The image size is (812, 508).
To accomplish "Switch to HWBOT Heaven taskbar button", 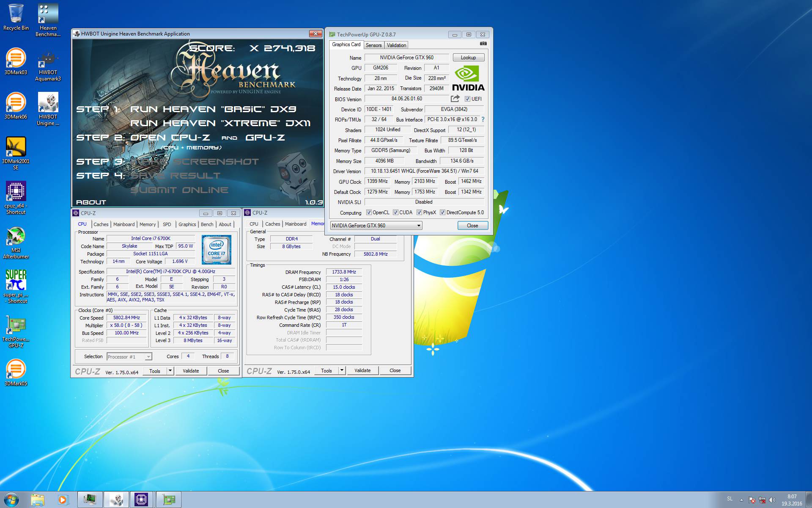I will pos(116,500).
